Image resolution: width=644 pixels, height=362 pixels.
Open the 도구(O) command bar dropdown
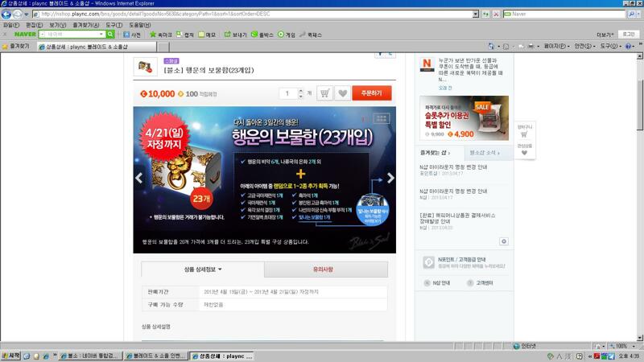pyautogui.click(x=611, y=47)
